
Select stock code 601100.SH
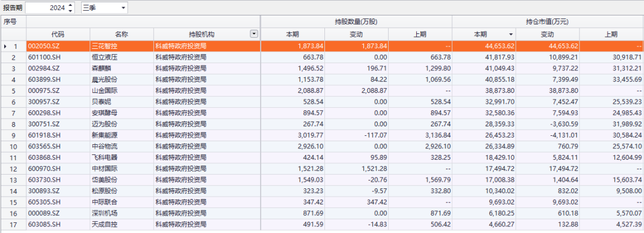click(x=58, y=57)
